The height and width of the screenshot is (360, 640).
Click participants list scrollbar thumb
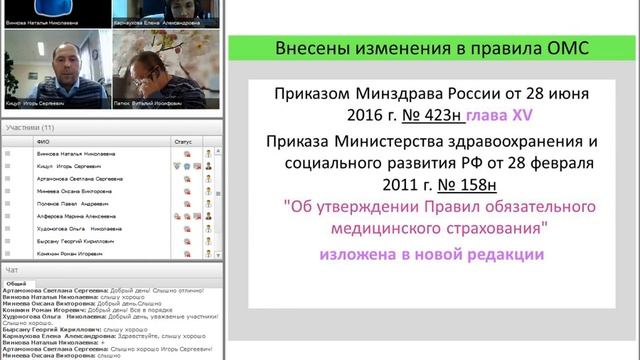pos(218,194)
